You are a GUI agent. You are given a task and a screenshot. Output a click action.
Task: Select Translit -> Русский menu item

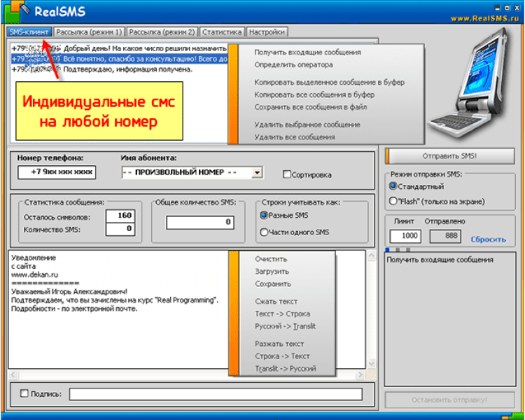(286, 369)
